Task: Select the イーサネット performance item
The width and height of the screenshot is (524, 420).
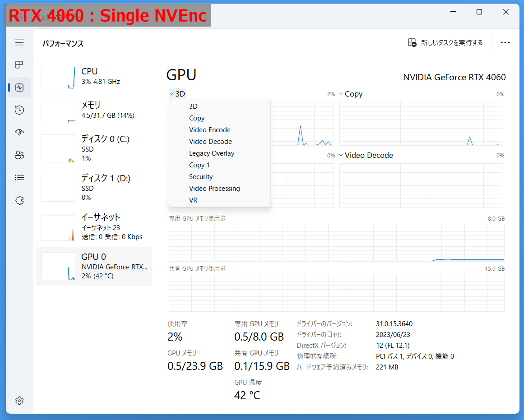Action: click(94, 227)
